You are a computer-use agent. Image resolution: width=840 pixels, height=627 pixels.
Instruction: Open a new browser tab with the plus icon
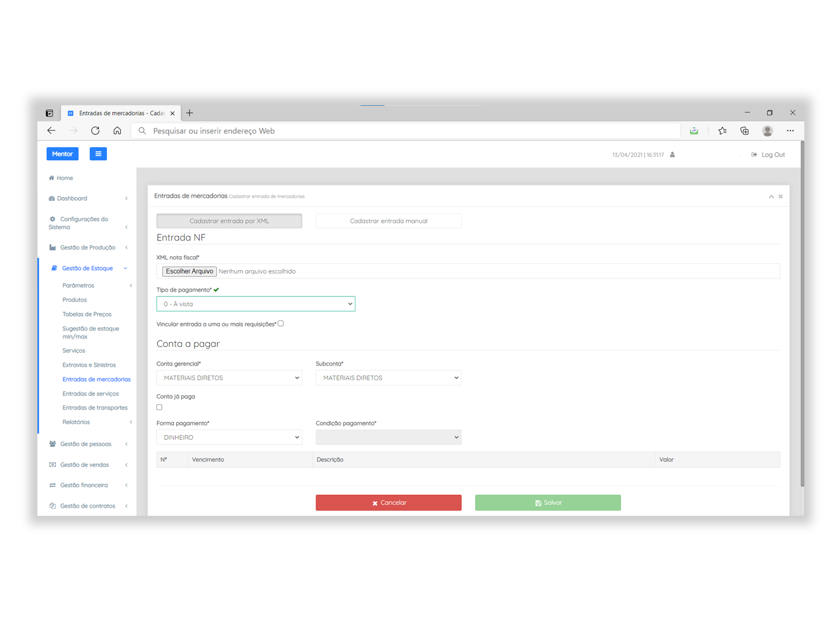[x=189, y=113]
